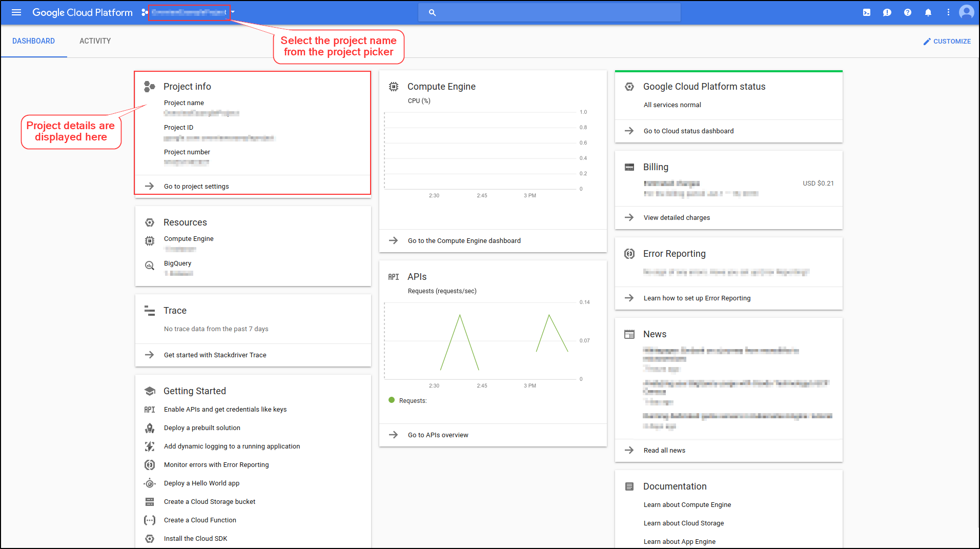Click the green Requests legend dot
The image size is (980, 549).
pos(392,400)
